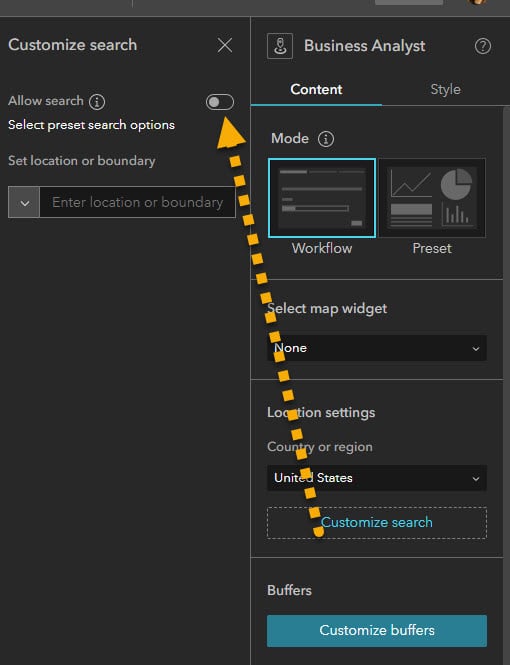The width and height of the screenshot is (510, 665).
Task: Click the Preset label text
Action: [432, 248]
